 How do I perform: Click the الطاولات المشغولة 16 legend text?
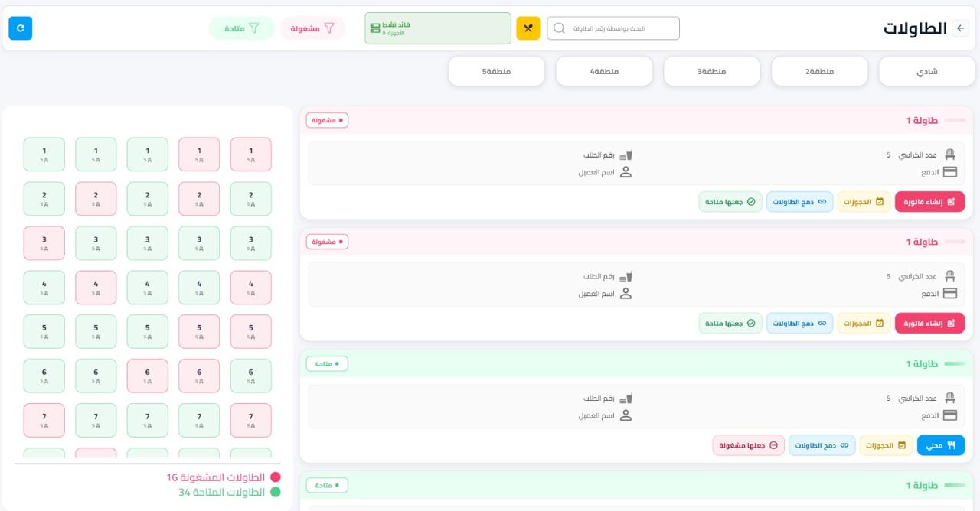click(216, 477)
